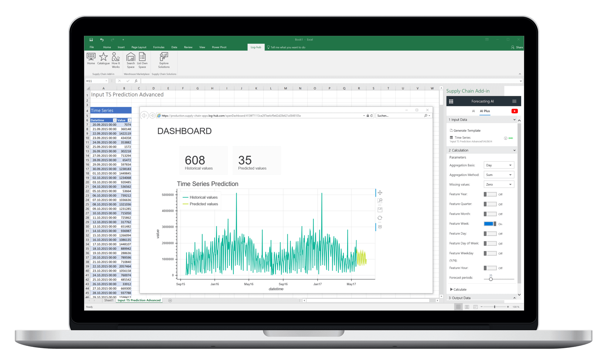Open the How It Works ribbon icon
This screenshot has width=607, height=364.
(x=116, y=59)
